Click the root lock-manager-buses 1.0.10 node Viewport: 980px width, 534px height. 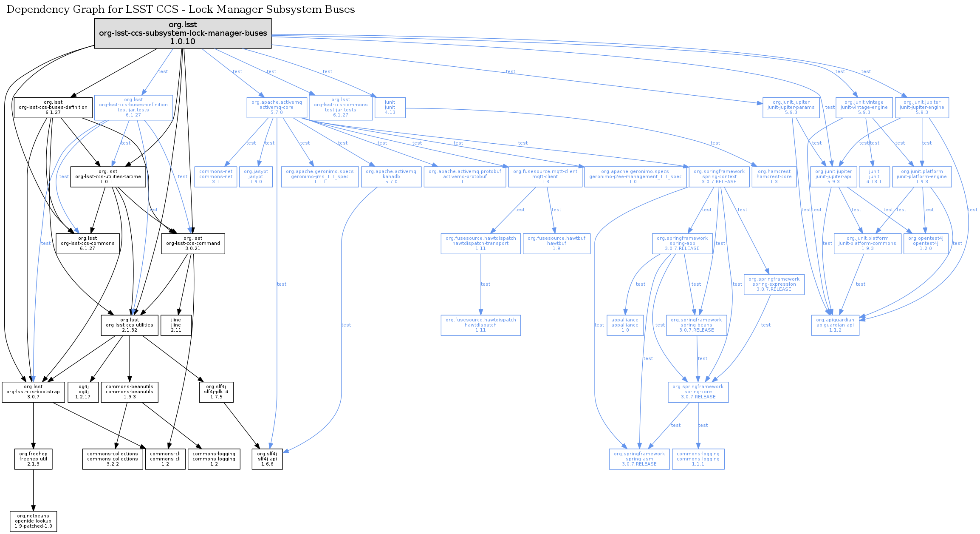183,33
